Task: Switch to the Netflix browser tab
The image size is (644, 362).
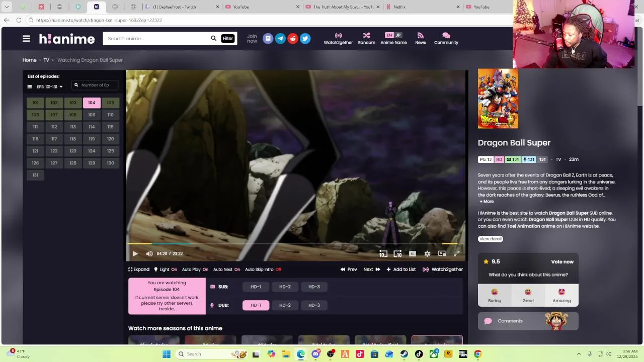Action: pos(424,7)
